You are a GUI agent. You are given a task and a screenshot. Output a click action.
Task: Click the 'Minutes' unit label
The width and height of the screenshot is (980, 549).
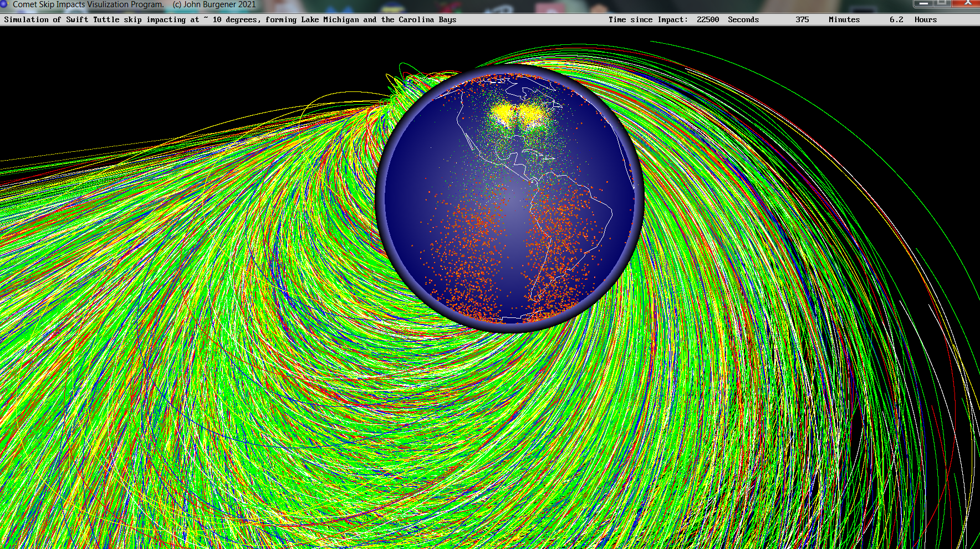click(x=844, y=19)
